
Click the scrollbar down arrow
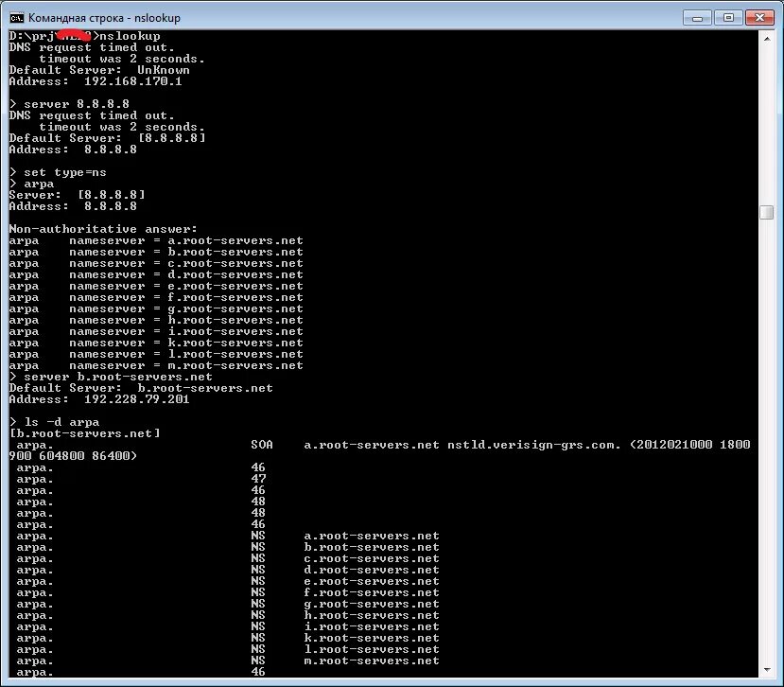[766, 670]
